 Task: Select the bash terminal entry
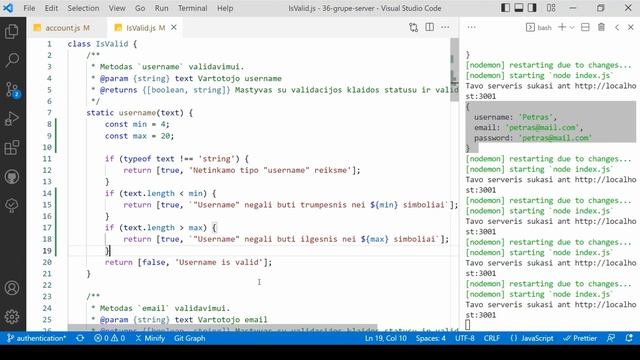pos(539,27)
